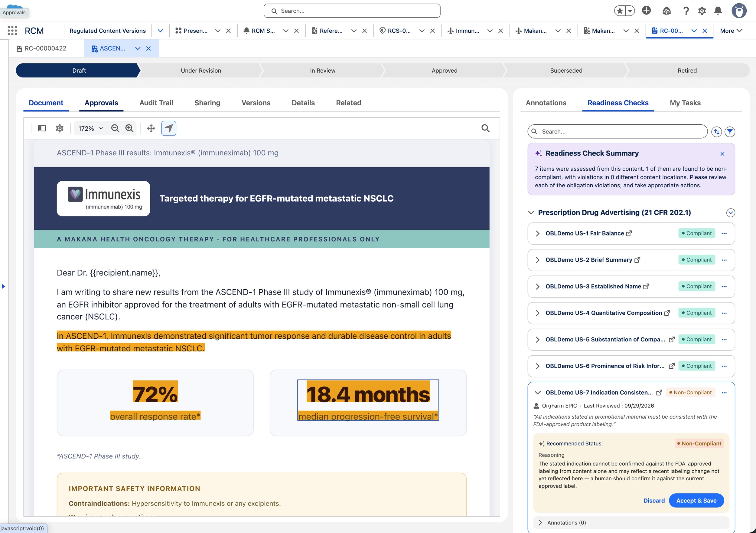The width and height of the screenshot is (756, 533).
Task: Select the Approved path stage
Action: click(445, 71)
